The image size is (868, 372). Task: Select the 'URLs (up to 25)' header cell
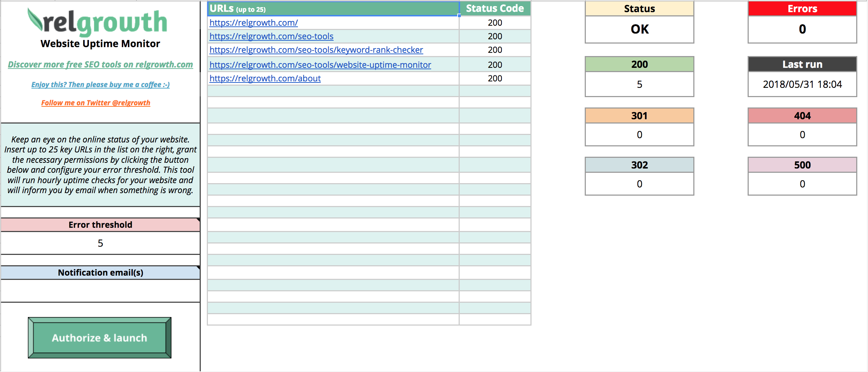pyautogui.click(x=333, y=9)
